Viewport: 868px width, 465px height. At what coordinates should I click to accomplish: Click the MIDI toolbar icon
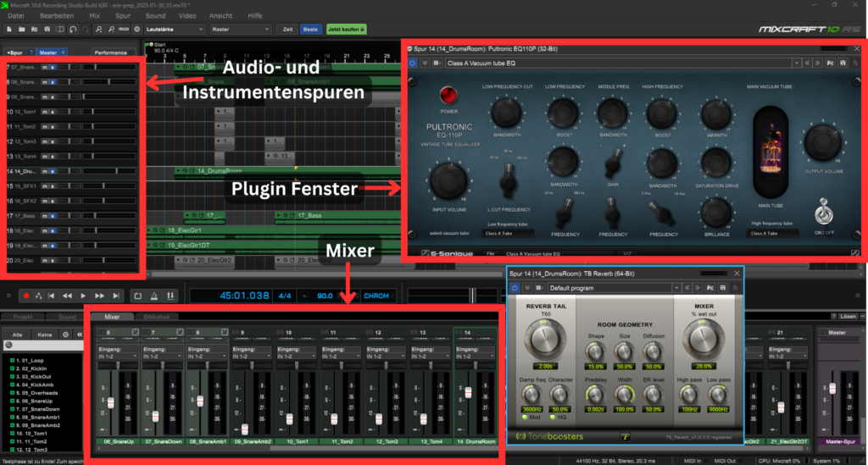[124, 30]
